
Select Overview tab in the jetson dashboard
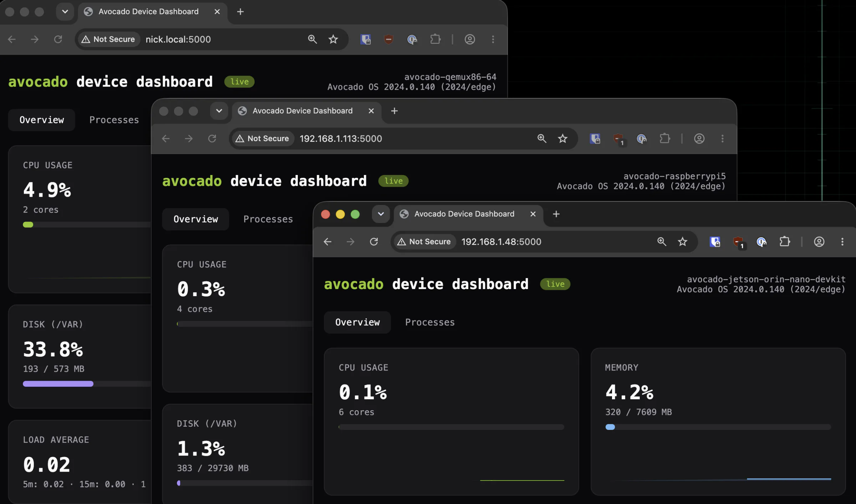tap(357, 322)
